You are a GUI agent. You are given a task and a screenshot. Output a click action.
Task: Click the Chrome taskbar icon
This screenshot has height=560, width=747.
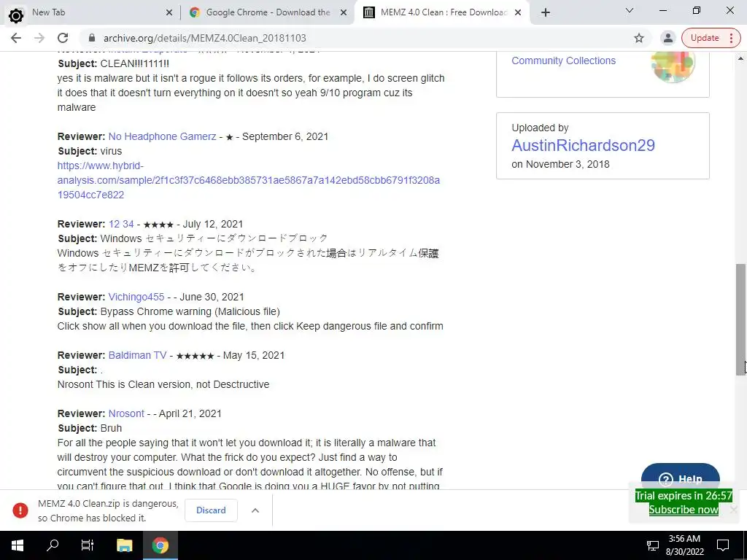160,545
